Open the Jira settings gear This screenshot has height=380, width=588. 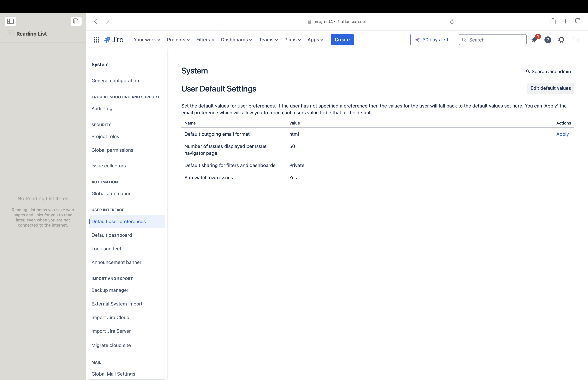561,40
